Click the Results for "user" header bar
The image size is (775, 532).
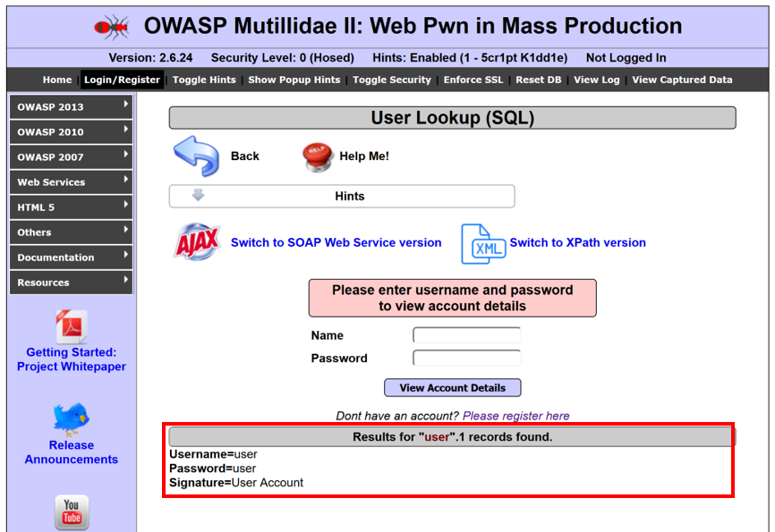click(x=452, y=436)
